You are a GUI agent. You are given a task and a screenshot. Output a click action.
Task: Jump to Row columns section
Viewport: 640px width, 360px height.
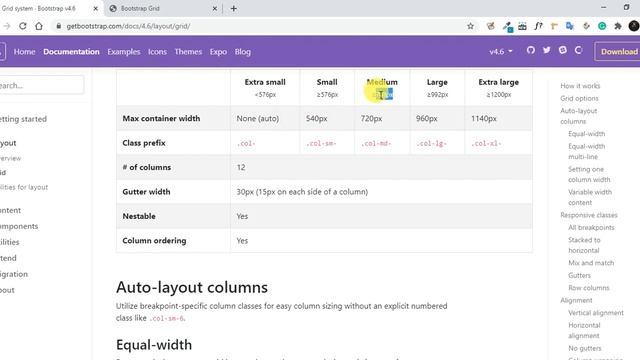point(589,288)
